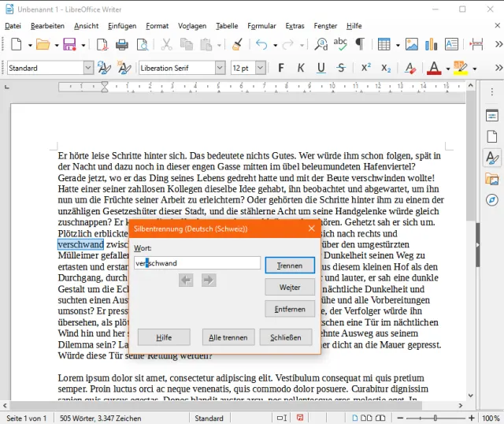The width and height of the screenshot is (504, 424).
Task: Click the Trennen button in dialog
Action: pyautogui.click(x=290, y=266)
